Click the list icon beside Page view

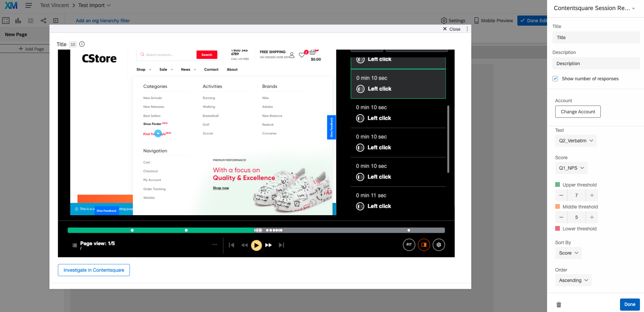click(75, 245)
